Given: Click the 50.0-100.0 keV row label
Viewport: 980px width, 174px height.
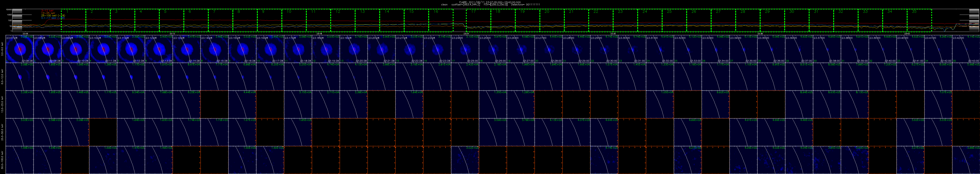Looking at the screenshot, I should pyautogui.click(x=3, y=160).
